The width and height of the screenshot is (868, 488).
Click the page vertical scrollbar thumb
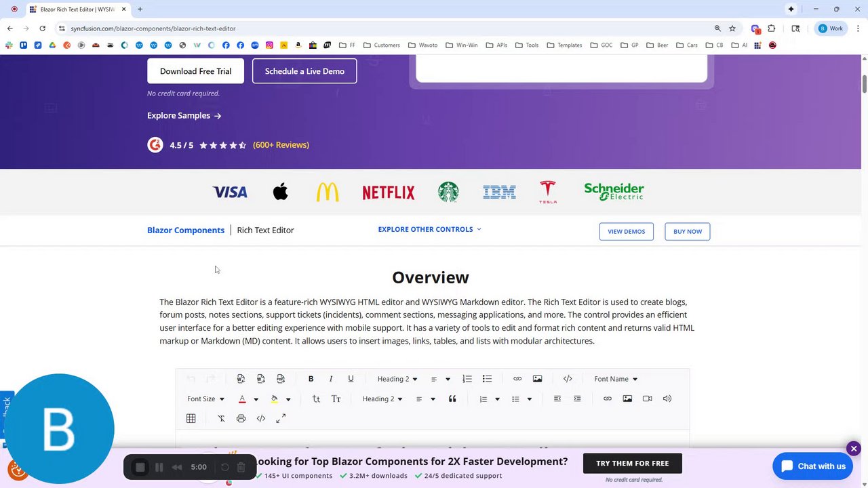click(865, 85)
